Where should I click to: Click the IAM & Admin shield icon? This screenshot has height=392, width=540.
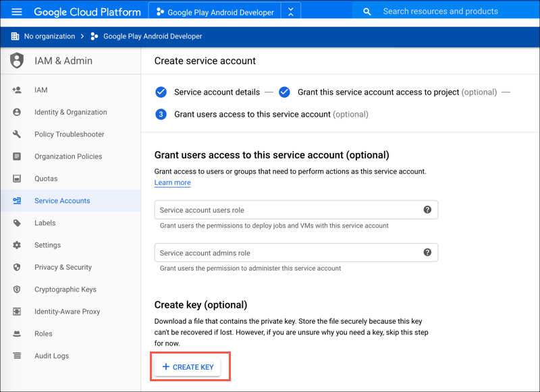17,61
